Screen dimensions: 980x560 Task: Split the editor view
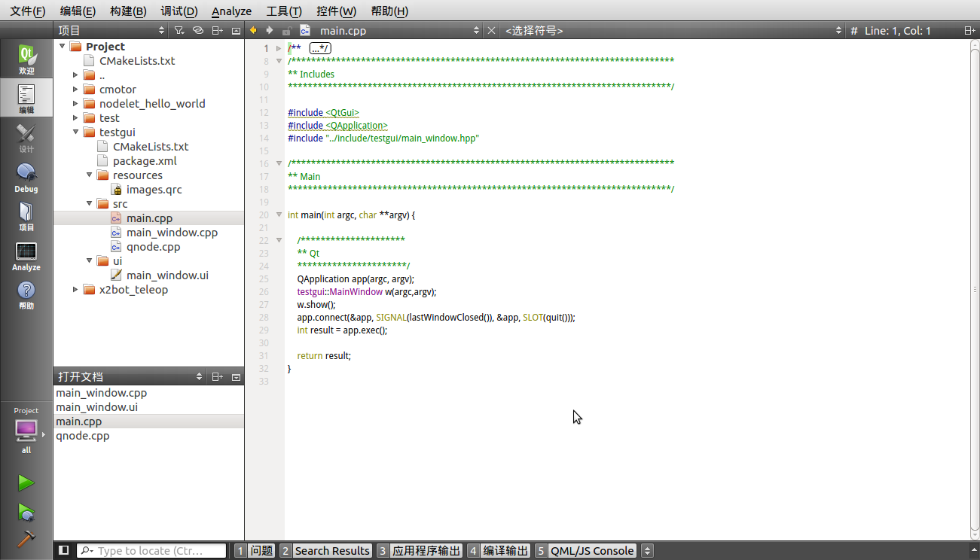(969, 31)
